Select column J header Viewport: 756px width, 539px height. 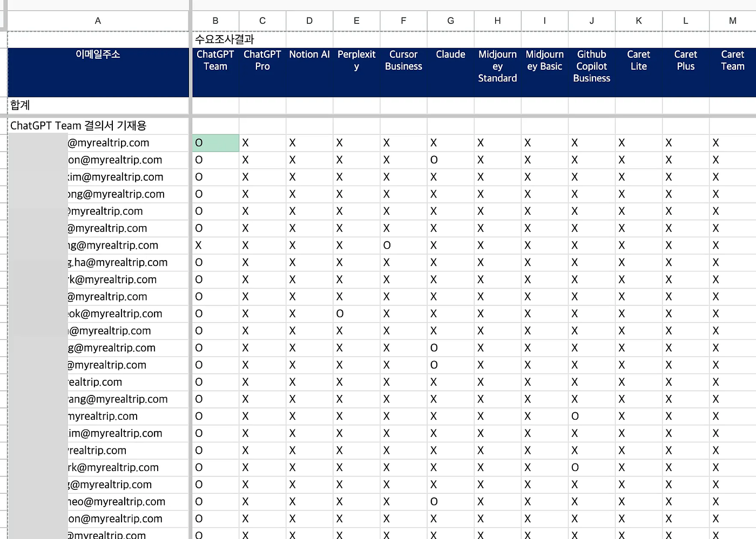(591, 21)
